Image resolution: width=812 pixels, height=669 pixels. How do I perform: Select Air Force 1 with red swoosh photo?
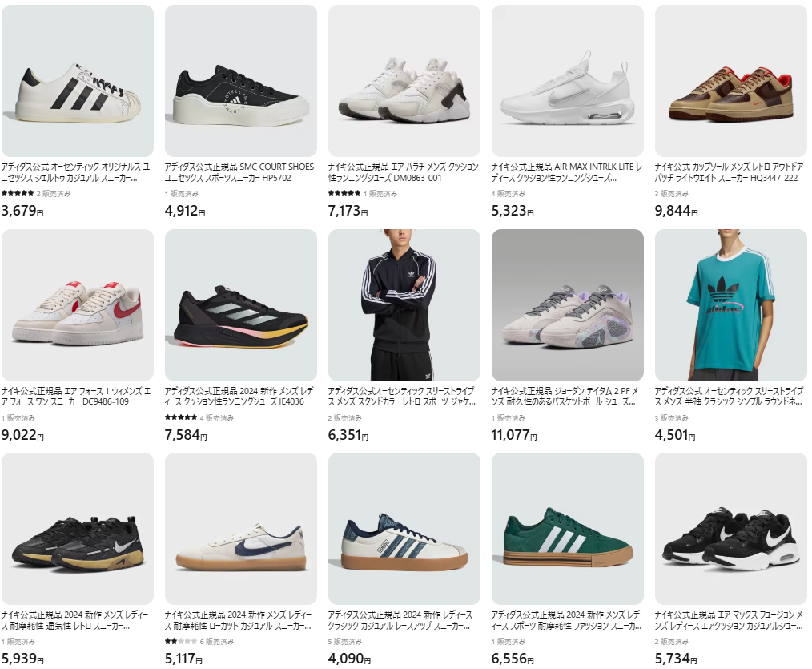point(78,305)
